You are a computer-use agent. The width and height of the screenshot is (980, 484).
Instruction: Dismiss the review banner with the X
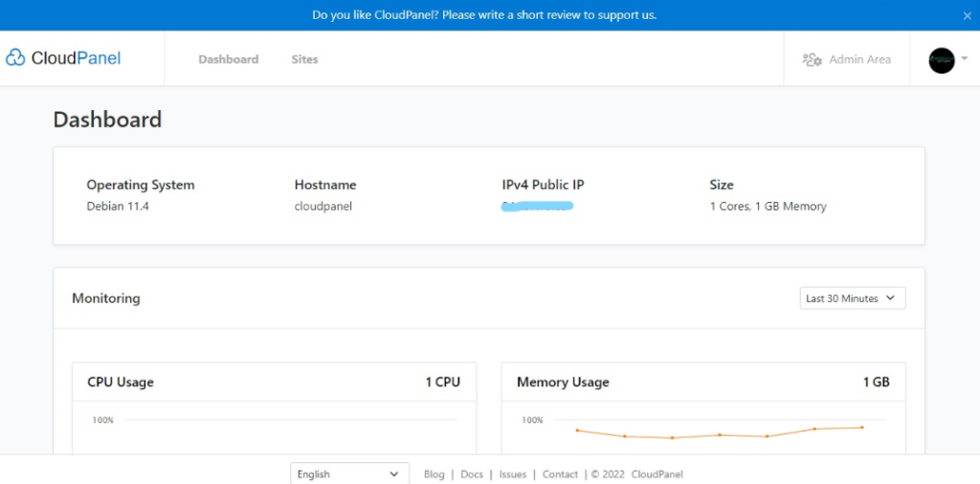click(967, 15)
